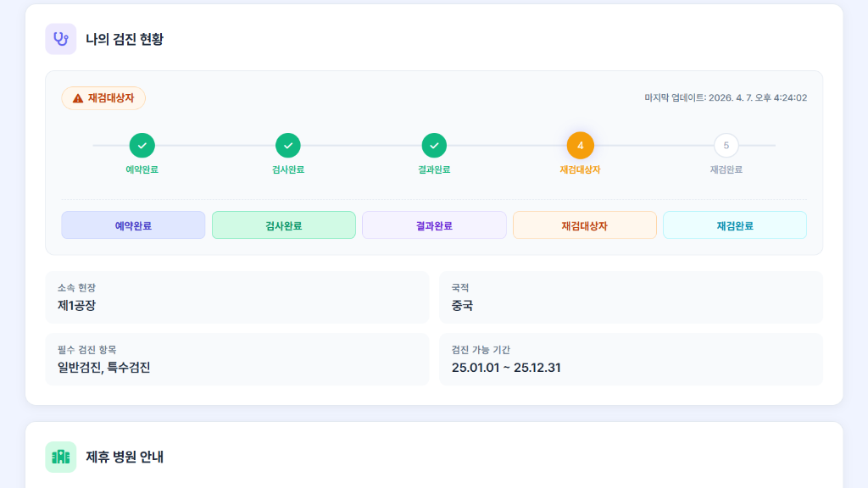This screenshot has height=488, width=868.
Task: Click the 소속 현장 card showing 제1공장
Action: 237,297
